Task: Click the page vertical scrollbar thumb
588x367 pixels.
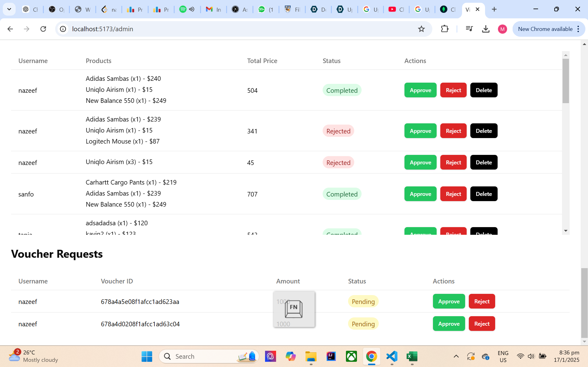Action: point(584,302)
